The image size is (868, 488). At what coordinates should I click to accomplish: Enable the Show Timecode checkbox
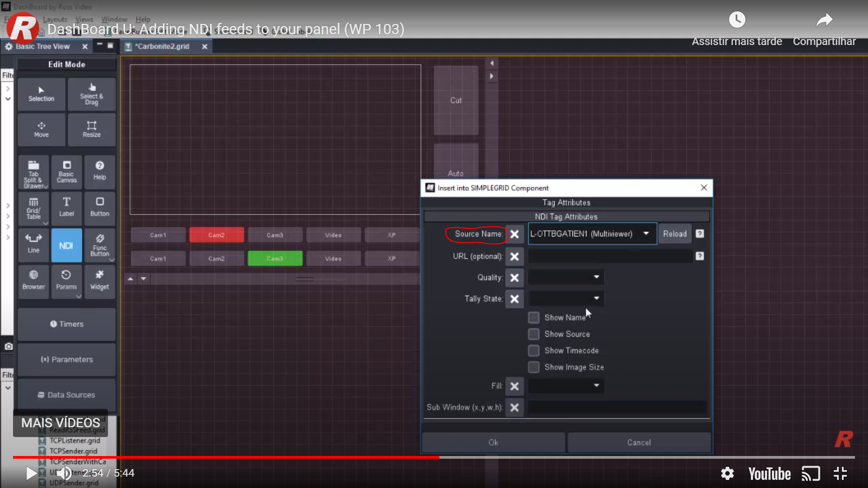[x=534, y=351]
